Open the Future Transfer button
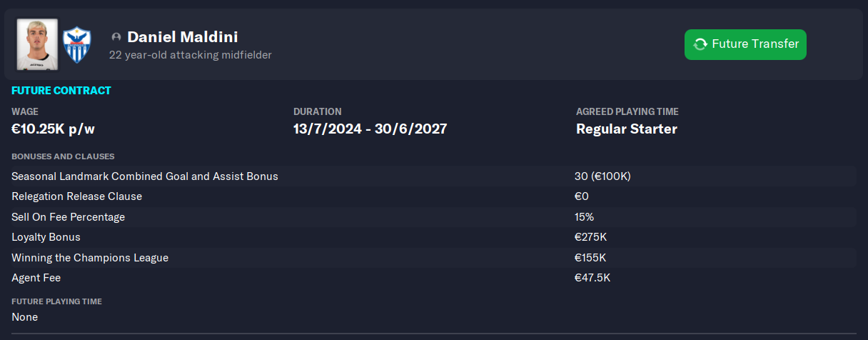The height and width of the screenshot is (340, 868). (x=745, y=44)
